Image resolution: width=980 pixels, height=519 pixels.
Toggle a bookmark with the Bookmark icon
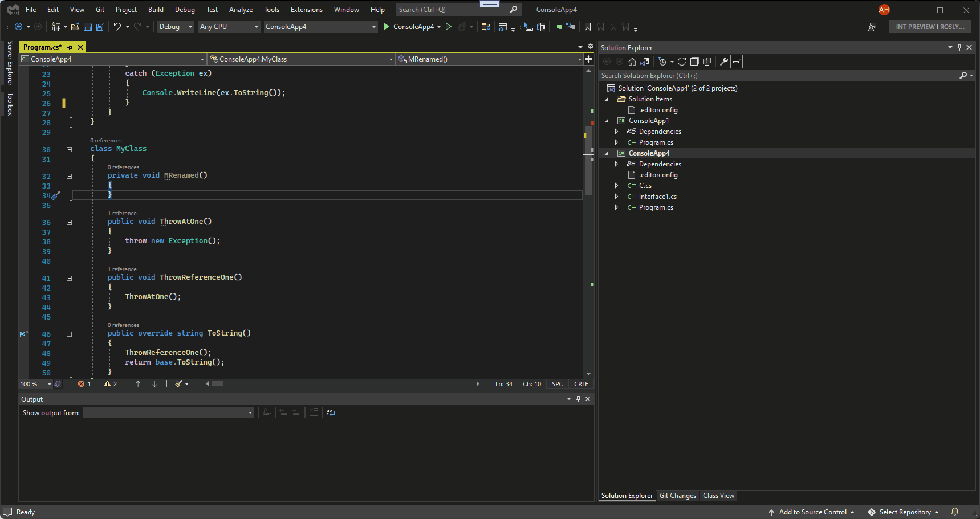[x=588, y=27]
